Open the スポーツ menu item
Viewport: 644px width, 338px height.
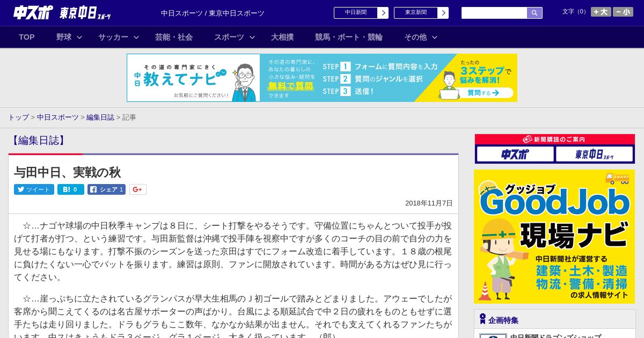pyautogui.click(x=229, y=37)
